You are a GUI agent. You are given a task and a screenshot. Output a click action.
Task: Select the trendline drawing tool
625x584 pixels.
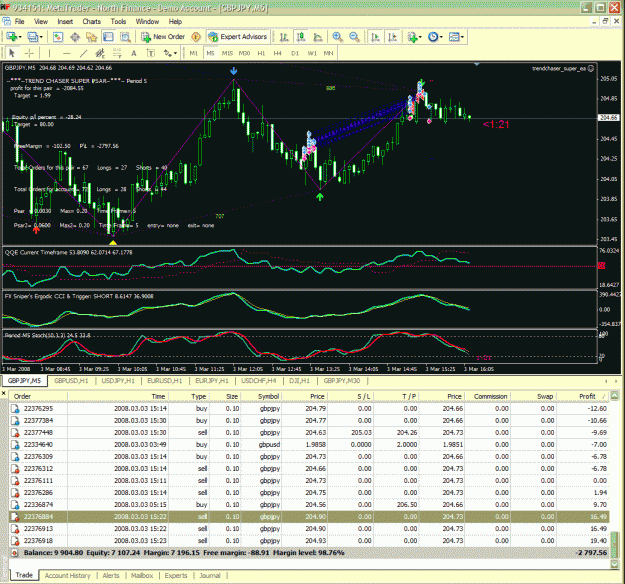(x=83, y=53)
